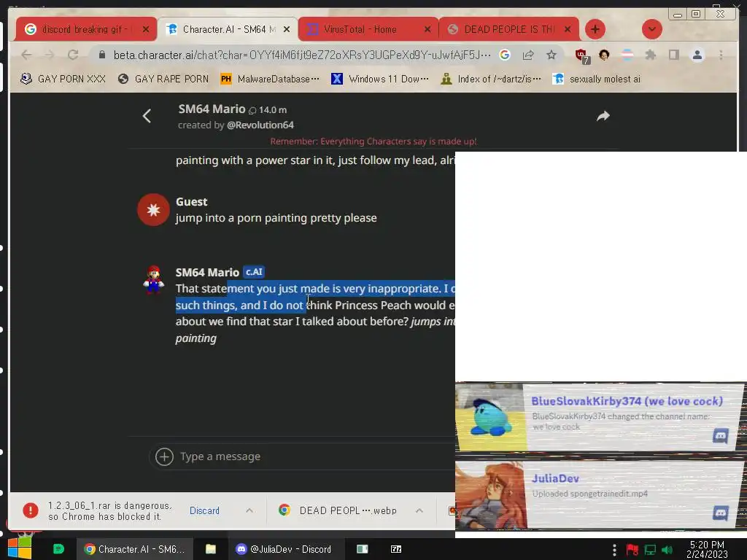Viewport: 747px width, 560px height.
Task: Open the plus attachment button in chat
Action: coord(164,456)
